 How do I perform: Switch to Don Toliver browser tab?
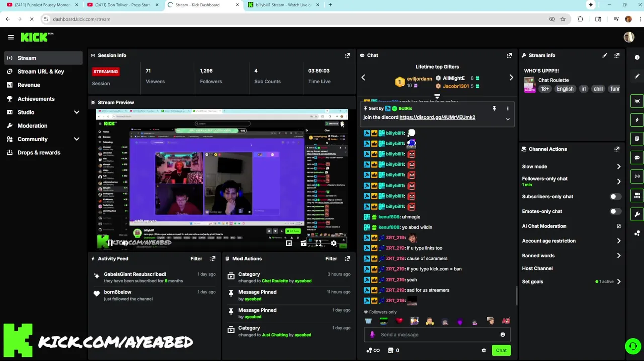pyautogui.click(x=122, y=5)
